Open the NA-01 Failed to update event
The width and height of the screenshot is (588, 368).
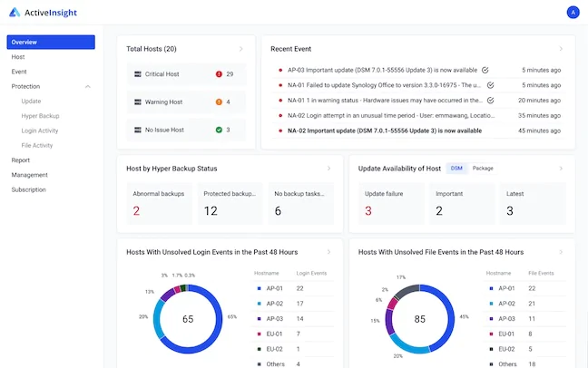[x=418, y=85]
